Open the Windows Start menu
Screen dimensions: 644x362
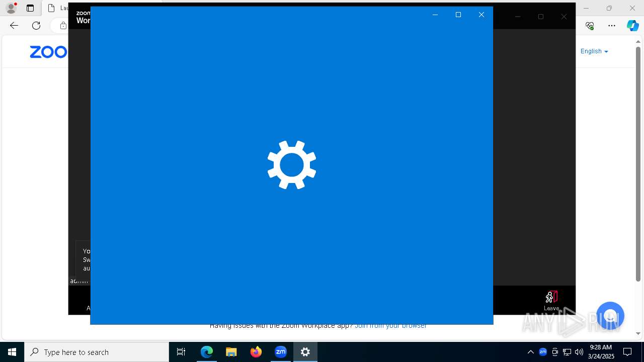pos(12,352)
